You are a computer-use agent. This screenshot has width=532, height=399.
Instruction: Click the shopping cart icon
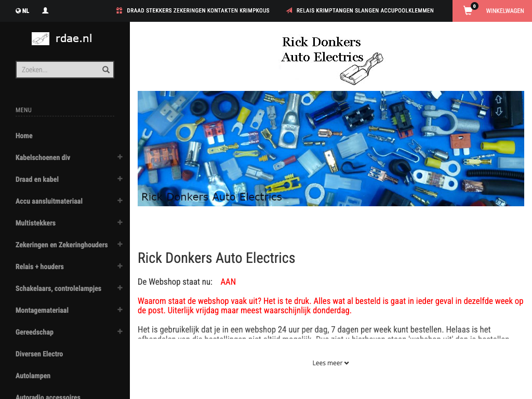coord(468,11)
